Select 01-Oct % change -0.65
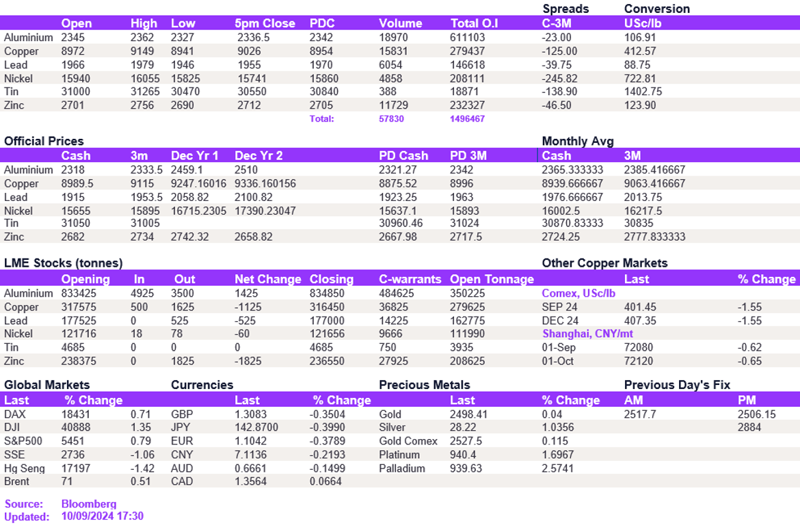The height and width of the screenshot is (532, 800). pos(749,362)
